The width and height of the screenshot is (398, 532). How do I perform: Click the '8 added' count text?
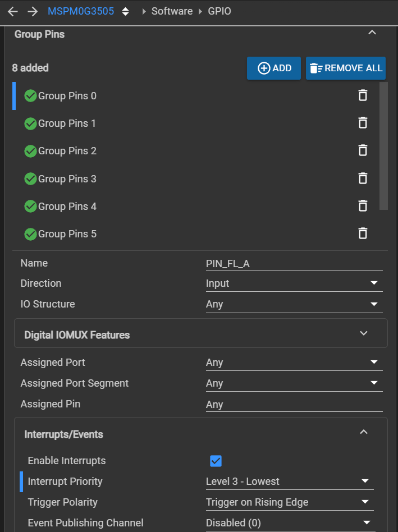pos(30,68)
